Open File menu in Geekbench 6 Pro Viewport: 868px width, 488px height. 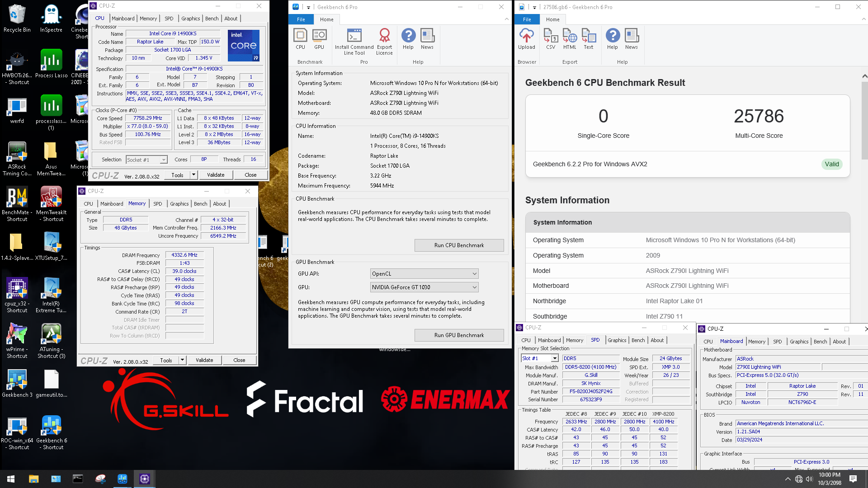coord(301,19)
